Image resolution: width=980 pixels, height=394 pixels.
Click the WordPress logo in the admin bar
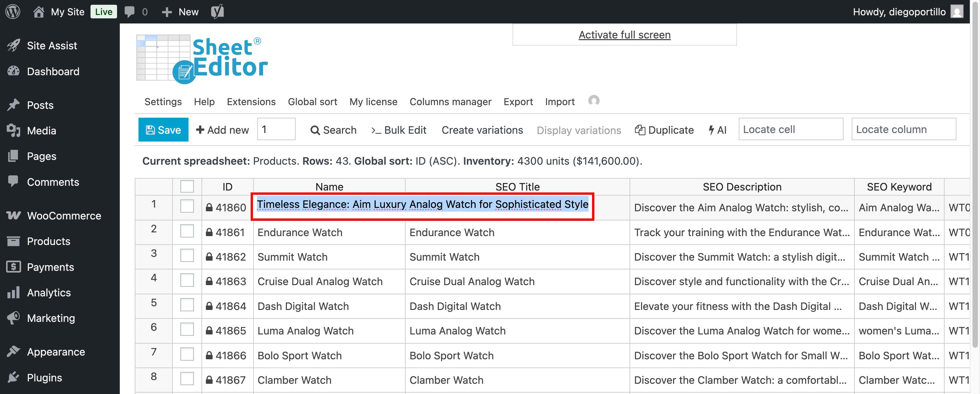pyautogui.click(x=13, y=12)
